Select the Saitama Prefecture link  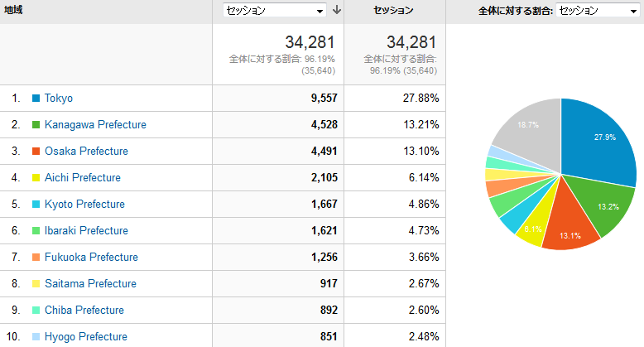[90, 284]
